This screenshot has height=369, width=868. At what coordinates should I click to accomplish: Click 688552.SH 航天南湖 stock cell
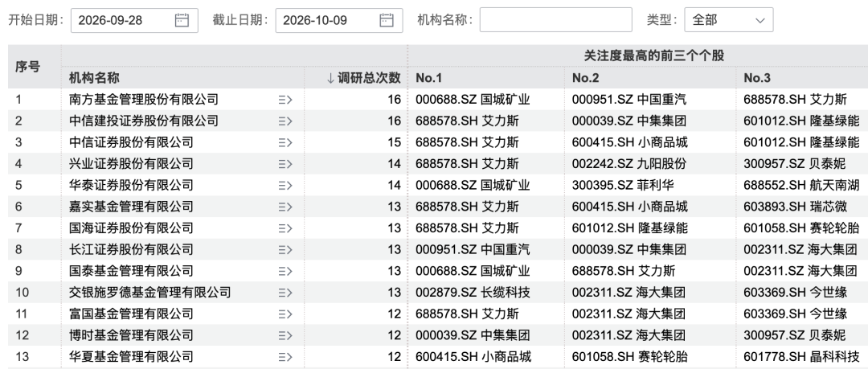click(x=801, y=185)
